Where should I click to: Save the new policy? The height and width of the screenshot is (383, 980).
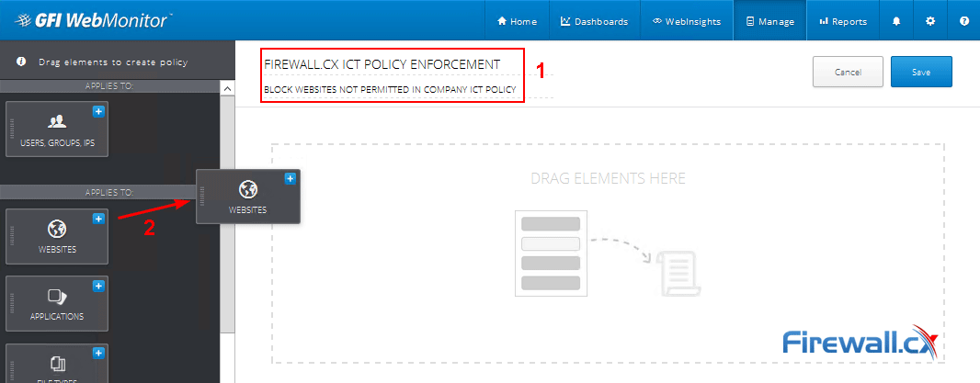(x=921, y=72)
